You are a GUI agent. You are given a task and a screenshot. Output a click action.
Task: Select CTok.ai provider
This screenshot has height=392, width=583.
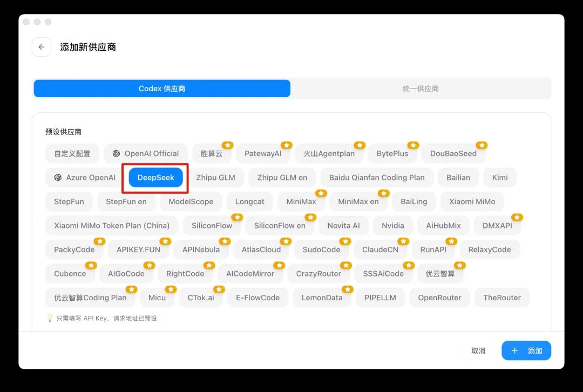click(x=201, y=298)
